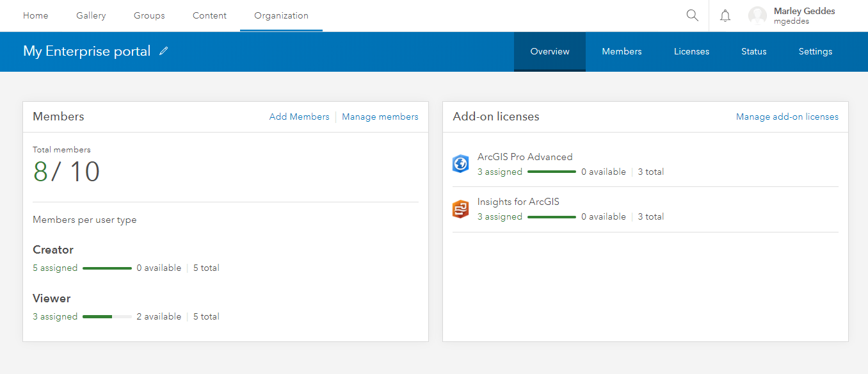Stay on the Overview tab
The width and height of the screenshot is (868, 374).
[x=549, y=51]
